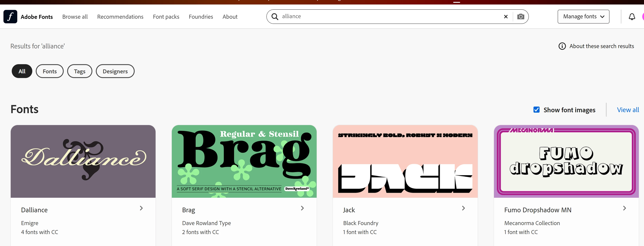Click the info icon beside About these search results
The width and height of the screenshot is (644, 246).
tap(562, 46)
